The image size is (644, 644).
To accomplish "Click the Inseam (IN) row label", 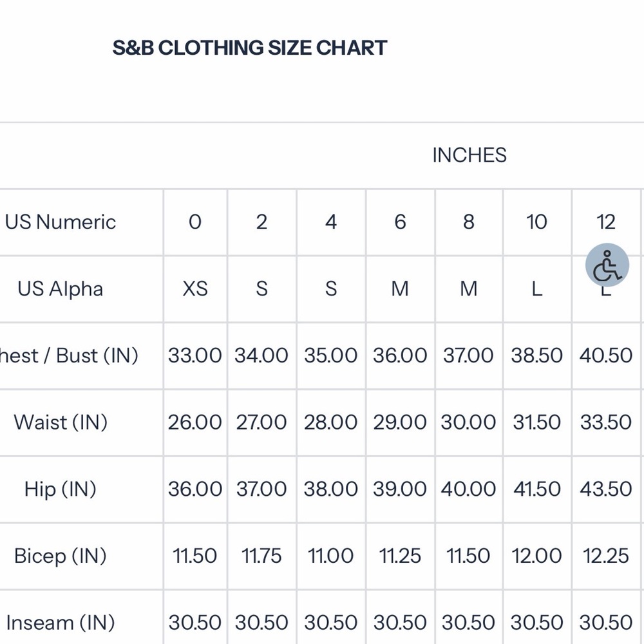I will tap(61, 623).
